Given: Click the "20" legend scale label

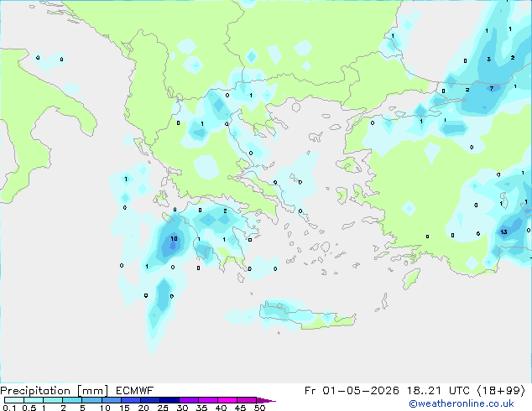Looking at the screenshot, I should point(143,408).
